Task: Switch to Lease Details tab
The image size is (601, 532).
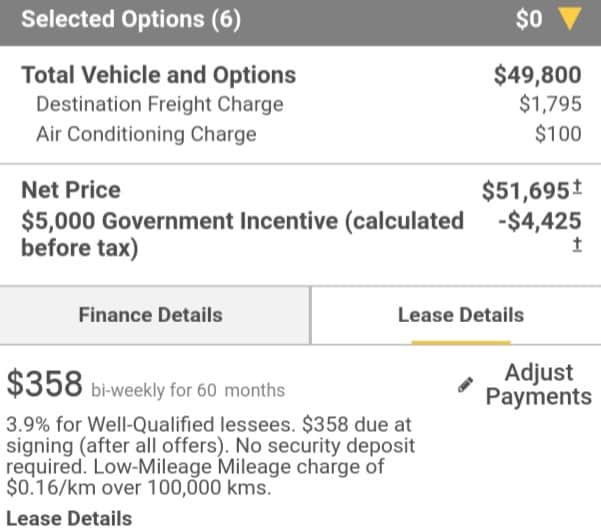Action: [461, 315]
